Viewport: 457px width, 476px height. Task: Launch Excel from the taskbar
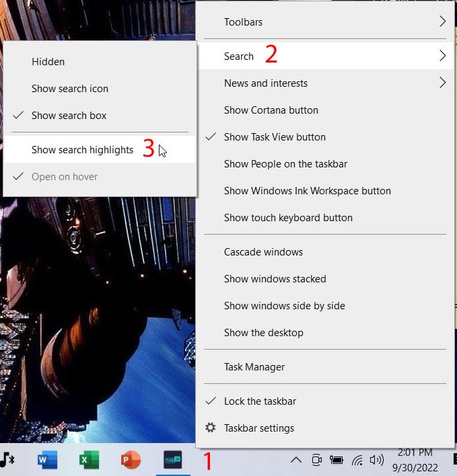[89, 461]
